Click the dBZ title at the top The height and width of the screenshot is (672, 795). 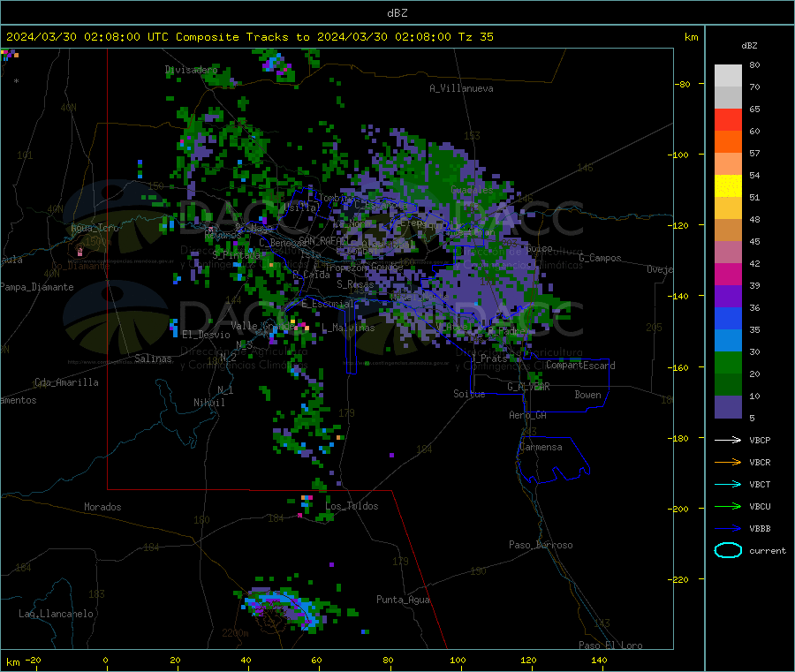point(397,12)
